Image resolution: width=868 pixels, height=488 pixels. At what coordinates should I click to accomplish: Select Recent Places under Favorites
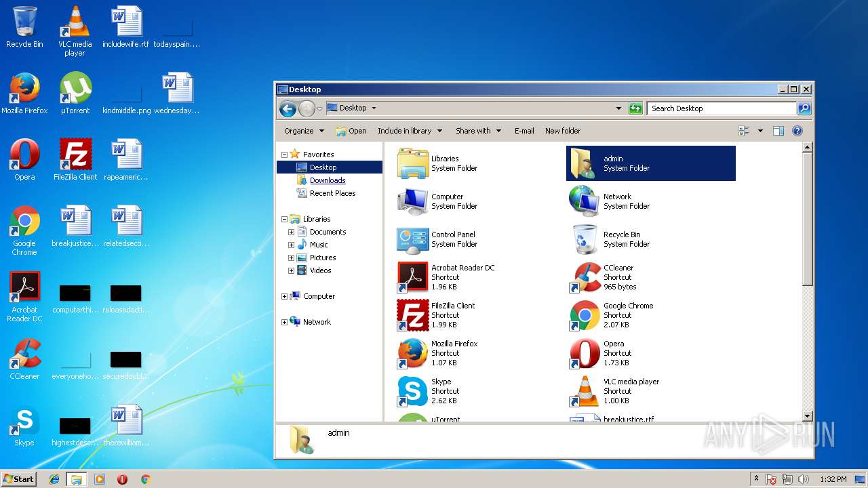pyautogui.click(x=332, y=193)
